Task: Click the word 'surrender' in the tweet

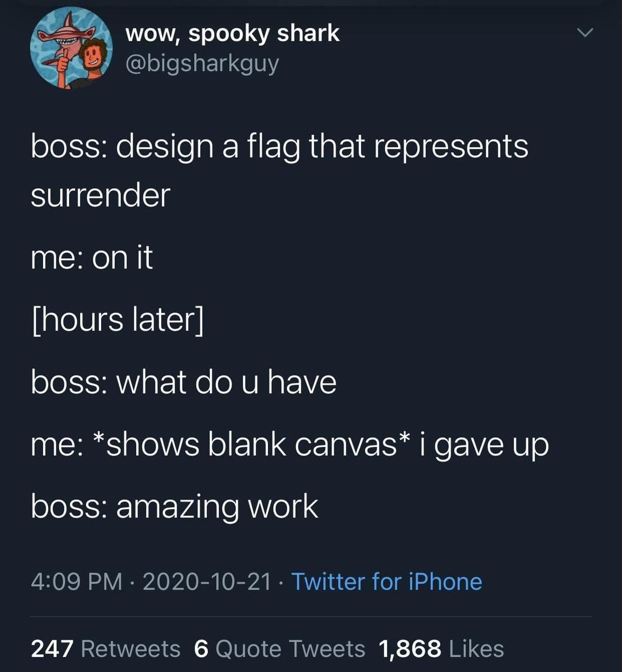Action: coord(101,195)
